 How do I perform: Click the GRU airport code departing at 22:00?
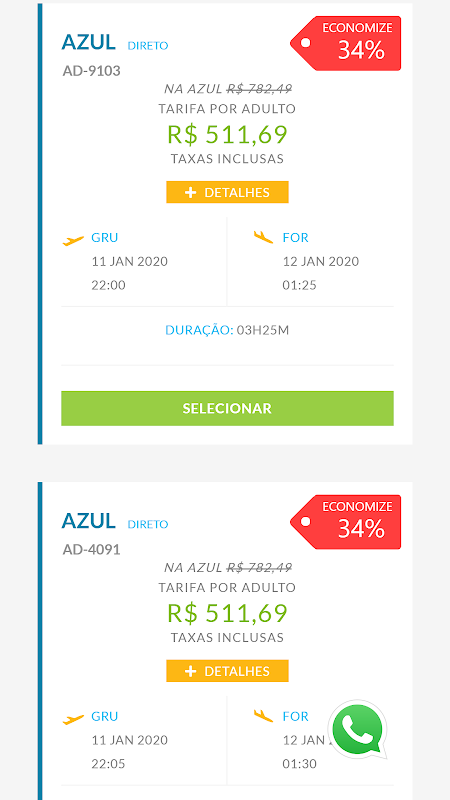point(105,238)
